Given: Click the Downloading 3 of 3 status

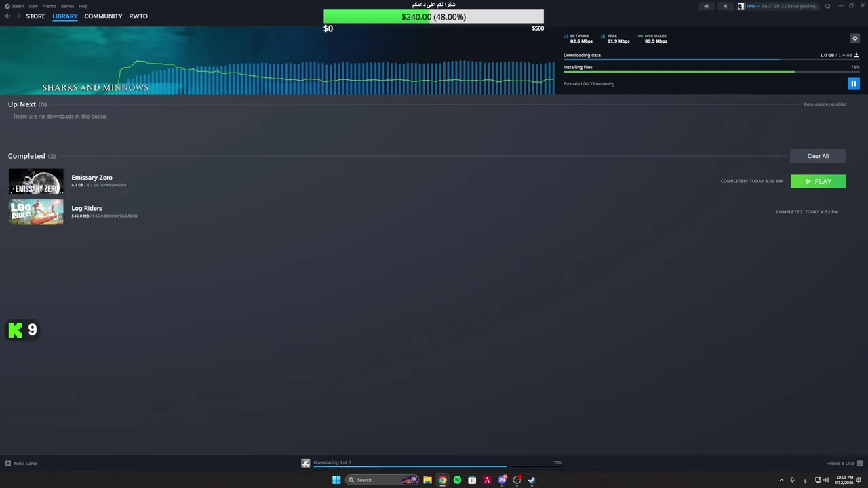Looking at the screenshot, I should point(332,462).
